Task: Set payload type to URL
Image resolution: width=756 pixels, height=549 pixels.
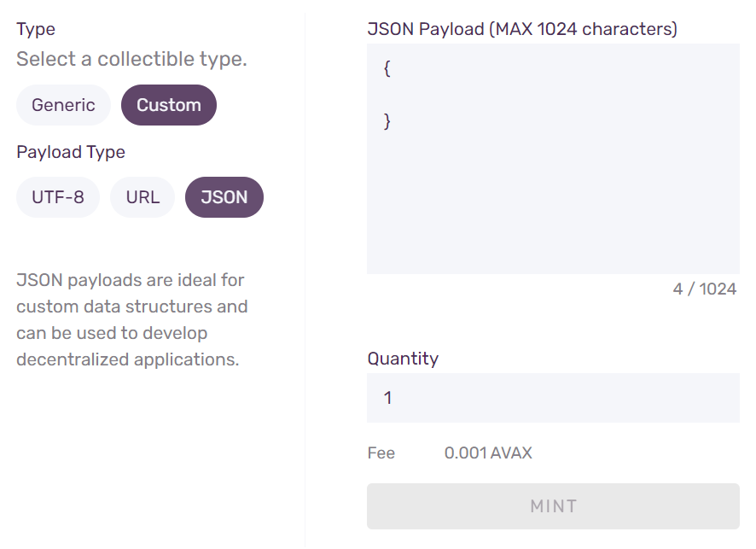Action: point(142,197)
